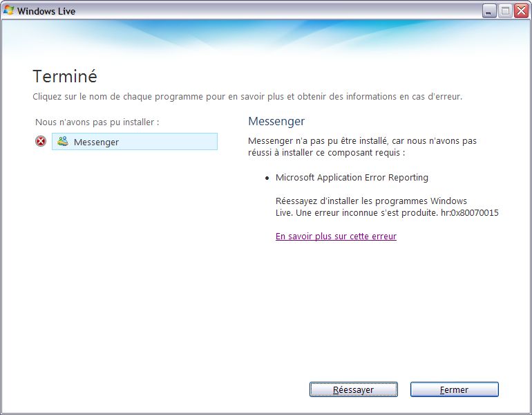Viewport: 532px width, 415px height.
Task: Open the 'En savoir plus sur cette erreur' link
Action: pyautogui.click(x=336, y=236)
